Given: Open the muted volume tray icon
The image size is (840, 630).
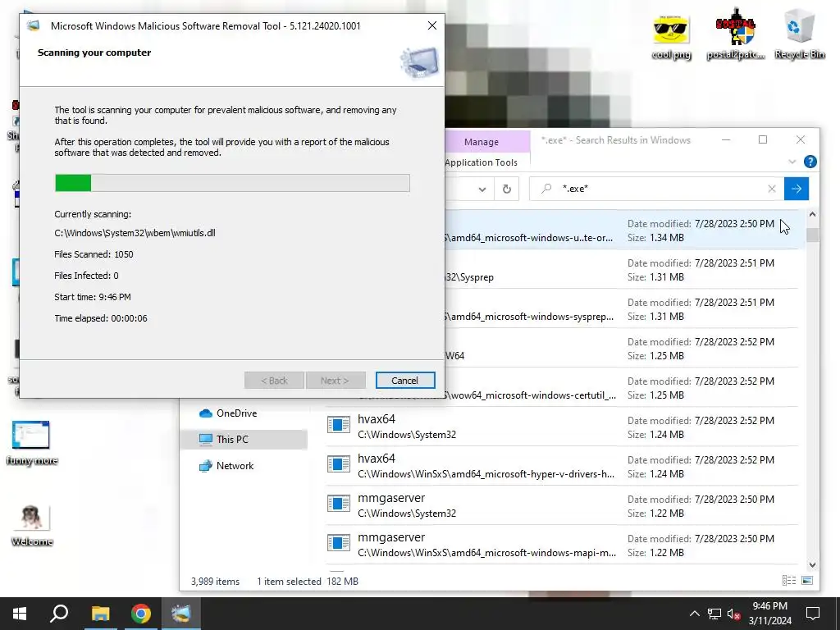Looking at the screenshot, I should pyautogui.click(x=733, y=614).
